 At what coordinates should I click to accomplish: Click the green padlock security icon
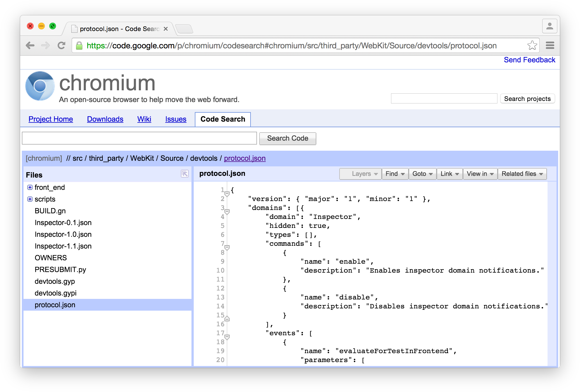point(79,46)
